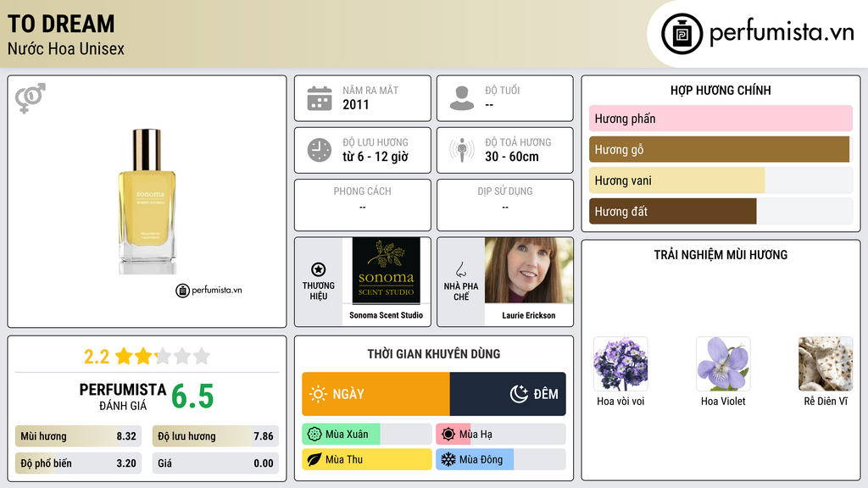Click the Hợp hương chính heading

[721, 90]
